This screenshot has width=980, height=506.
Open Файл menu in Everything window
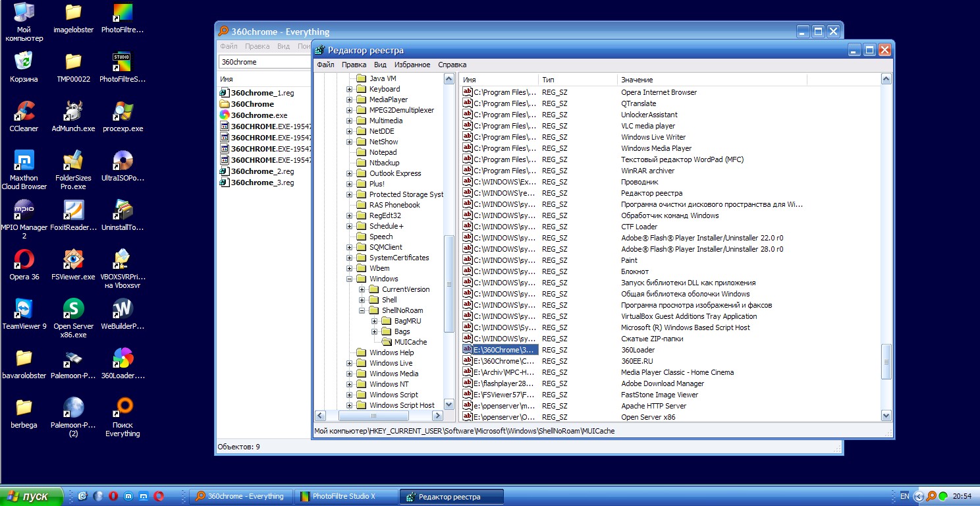229,46
